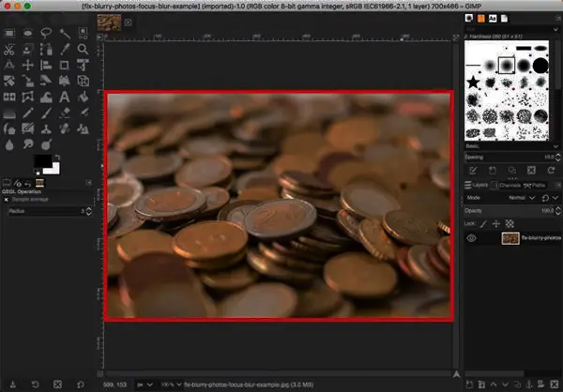Image resolution: width=563 pixels, height=392 pixels.
Task: Choose the Zoom magnifier tool
Action: tap(84, 49)
